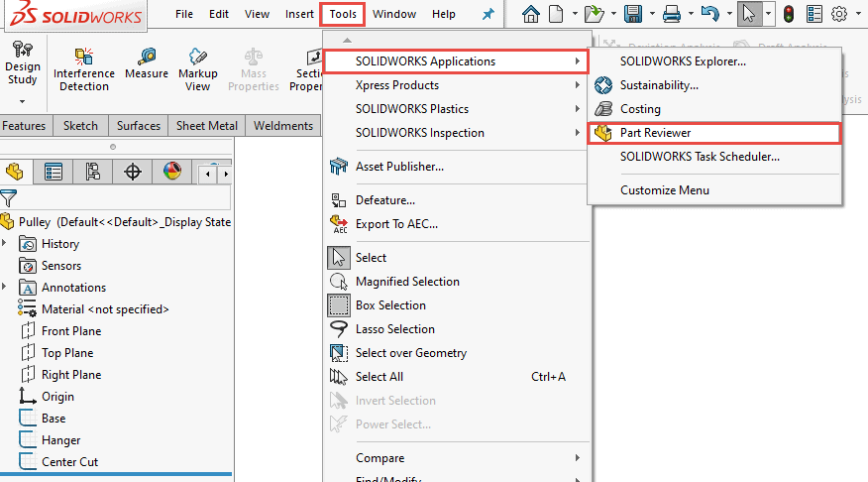Save the file with the floppy disk icon
Screen dimensions: 868x482
pyautogui.click(x=633, y=14)
